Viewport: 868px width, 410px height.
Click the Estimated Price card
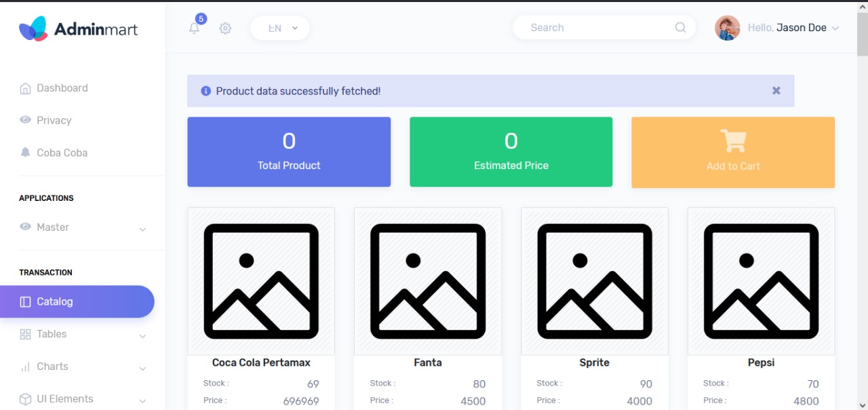511,152
